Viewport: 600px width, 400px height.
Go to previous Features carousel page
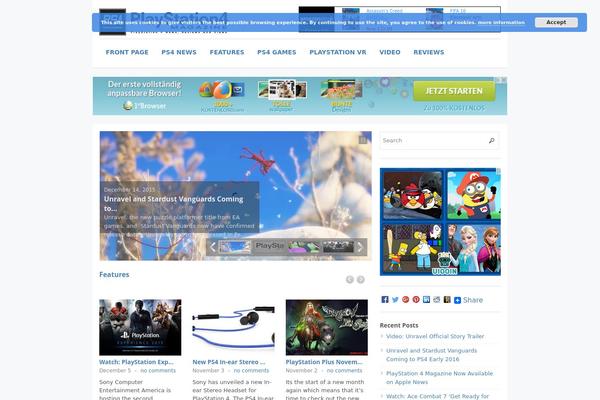(x=349, y=279)
